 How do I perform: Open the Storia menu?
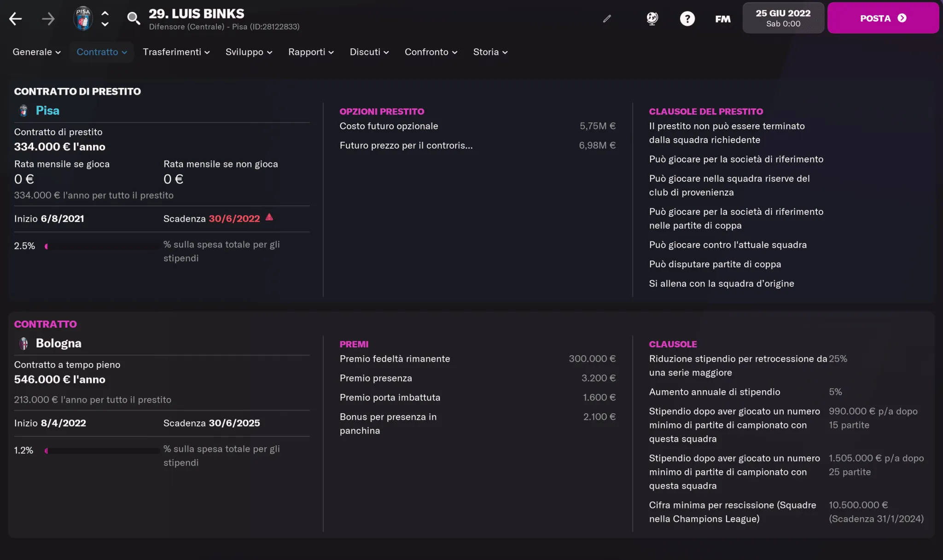pyautogui.click(x=490, y=52)
